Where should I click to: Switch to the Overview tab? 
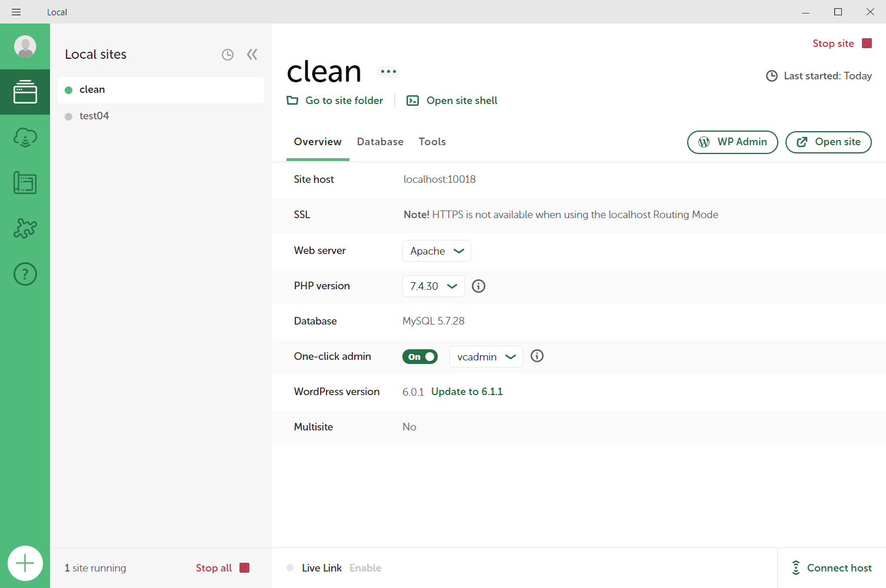318,142
